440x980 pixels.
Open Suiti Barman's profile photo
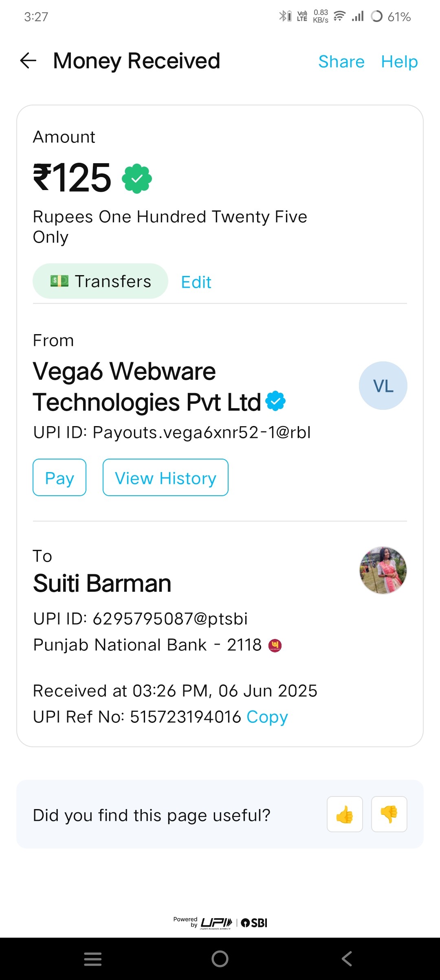[x=383, y=570]
